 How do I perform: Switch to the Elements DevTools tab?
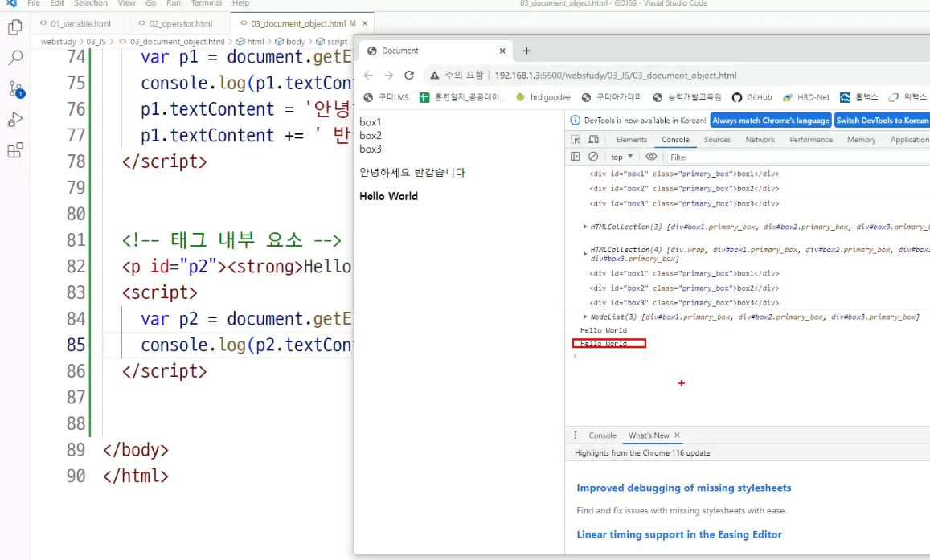631,139
